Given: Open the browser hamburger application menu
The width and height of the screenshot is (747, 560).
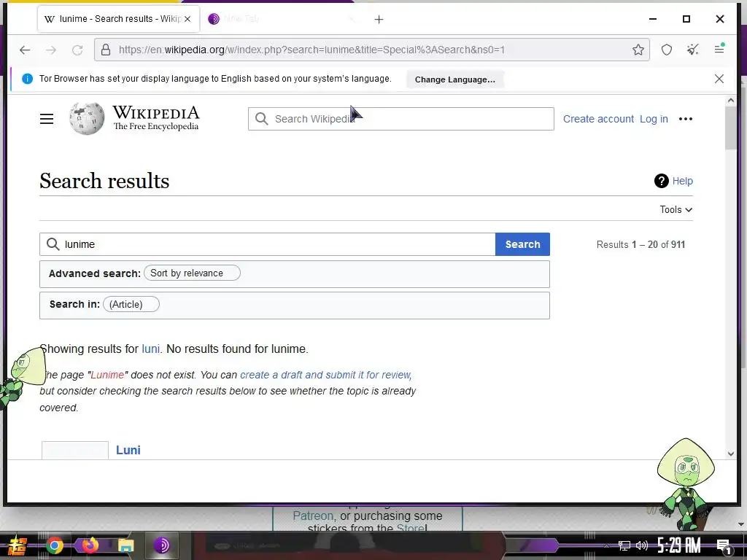Looking at the screenshot, I should pyautogui.click(x=719, y=49).
